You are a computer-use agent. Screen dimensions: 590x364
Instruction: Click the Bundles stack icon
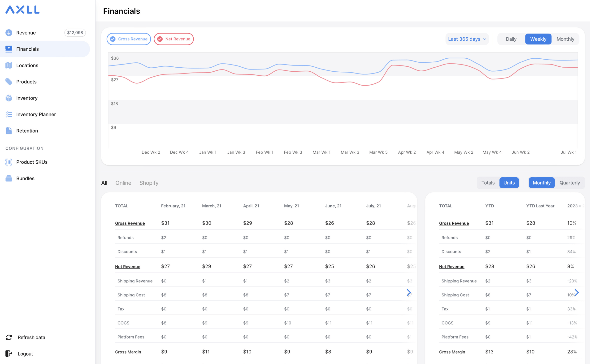[x=9, y=178]
